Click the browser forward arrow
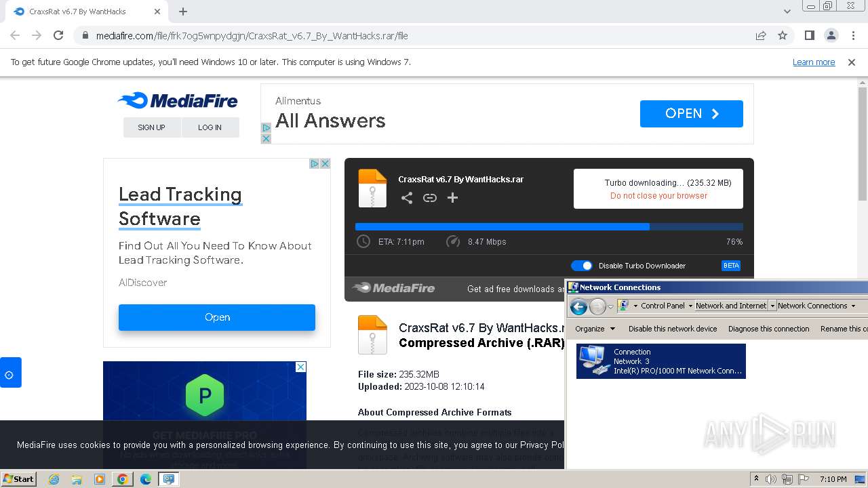This screenshot has height=488, width=868. 37,35
